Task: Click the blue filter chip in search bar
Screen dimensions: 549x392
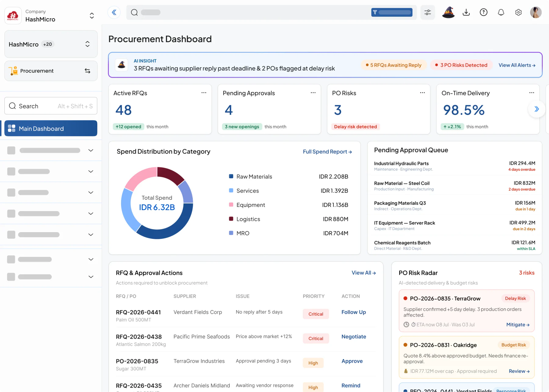Action: 392,12
